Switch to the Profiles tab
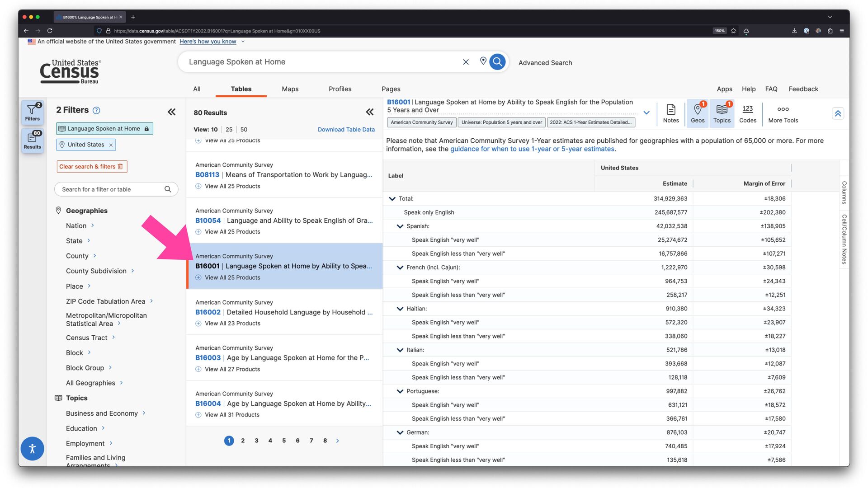The height and width of the screenshot is (488, 868). 340,89
